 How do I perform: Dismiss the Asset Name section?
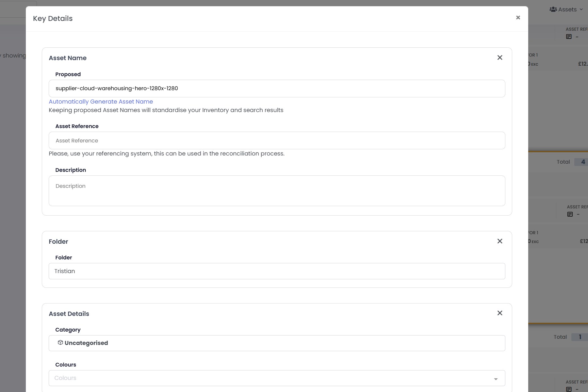coord(499,58)
